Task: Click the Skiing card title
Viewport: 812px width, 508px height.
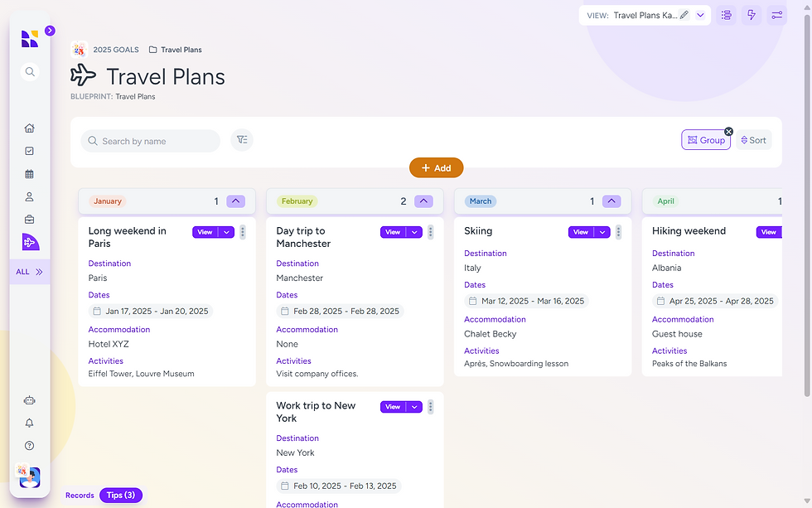Action: 478,231
